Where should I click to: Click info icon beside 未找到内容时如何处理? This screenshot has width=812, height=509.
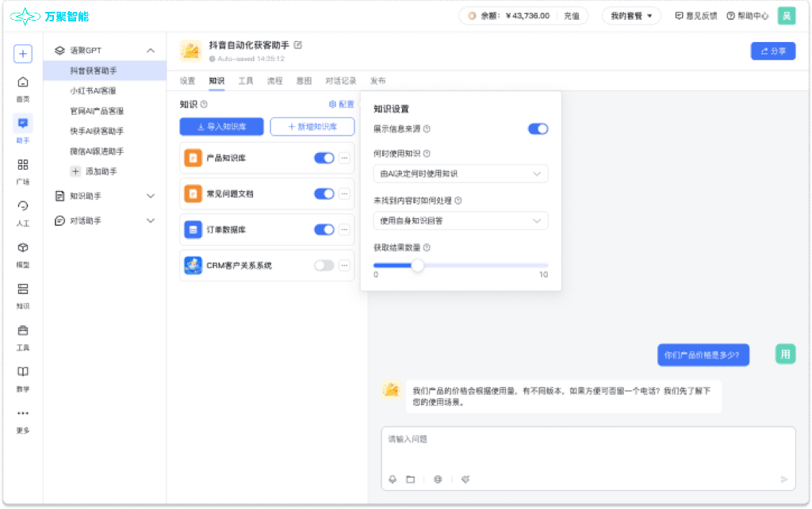pos(458,201)
